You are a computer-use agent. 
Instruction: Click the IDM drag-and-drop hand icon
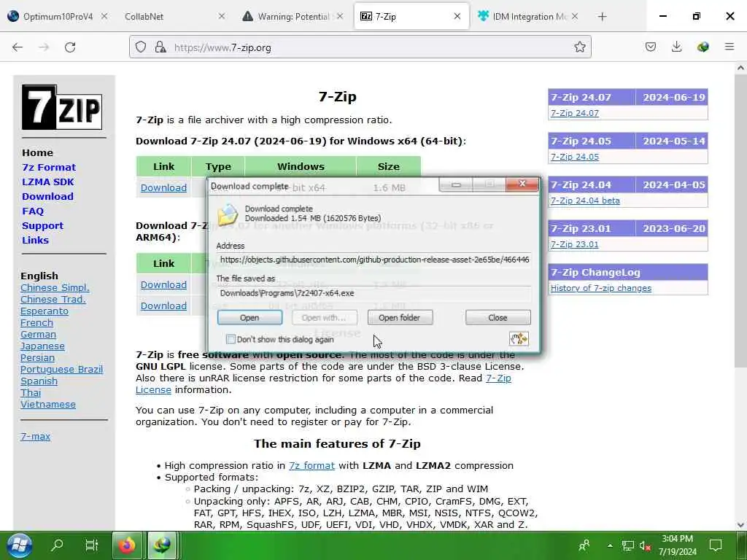pyautogui.click(x=519, y=338)
